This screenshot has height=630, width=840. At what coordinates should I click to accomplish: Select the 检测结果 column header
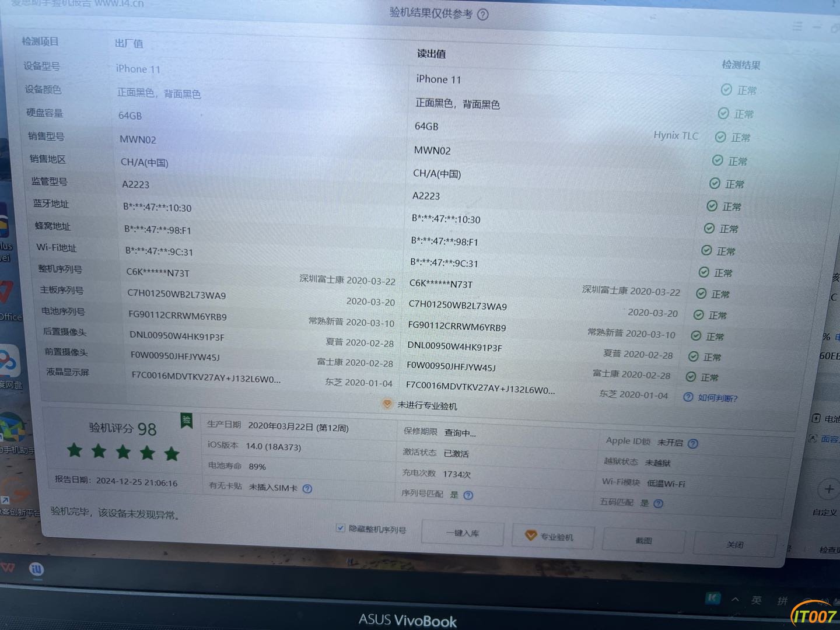tap(741, 65)
